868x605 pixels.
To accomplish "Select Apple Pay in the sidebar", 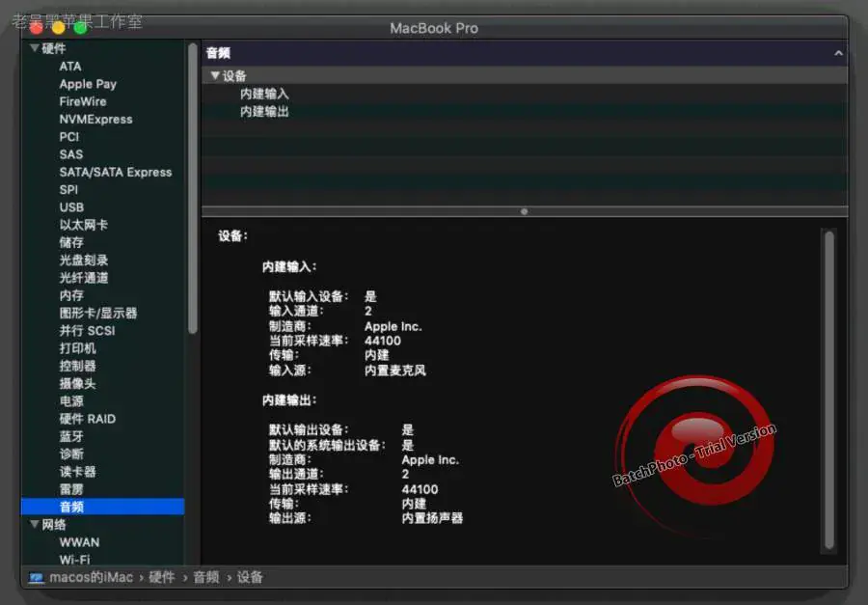I will pyautogui.click(x=88, y=84).
